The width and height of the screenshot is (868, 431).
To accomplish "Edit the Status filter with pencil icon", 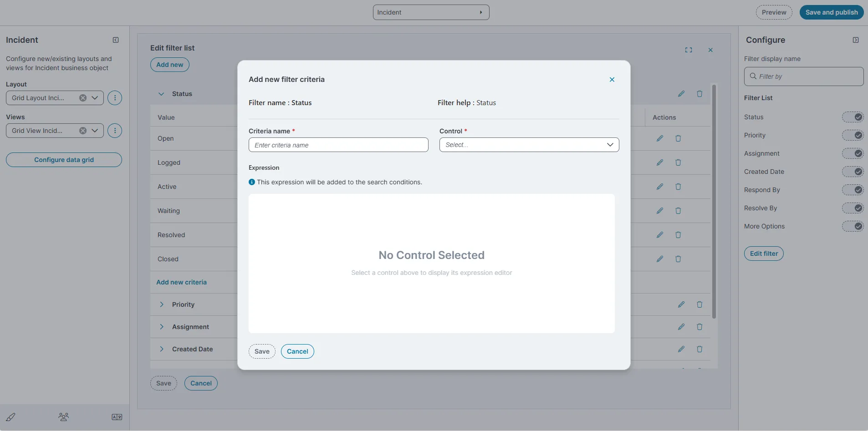I will point(681,94).
